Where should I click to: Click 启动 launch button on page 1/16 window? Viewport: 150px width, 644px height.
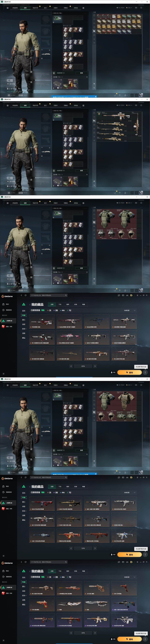click(x=129, y=555)
